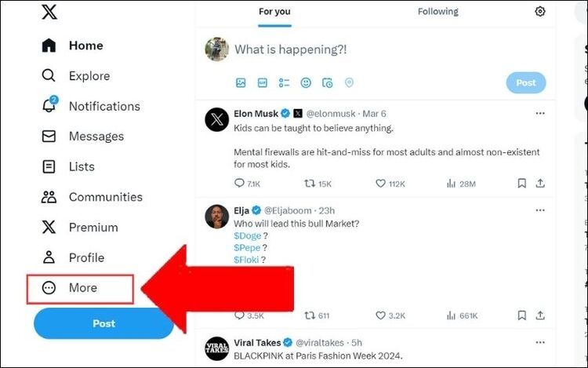
Task: Open Notifications from the sidebar
Action: pos(103,106)
